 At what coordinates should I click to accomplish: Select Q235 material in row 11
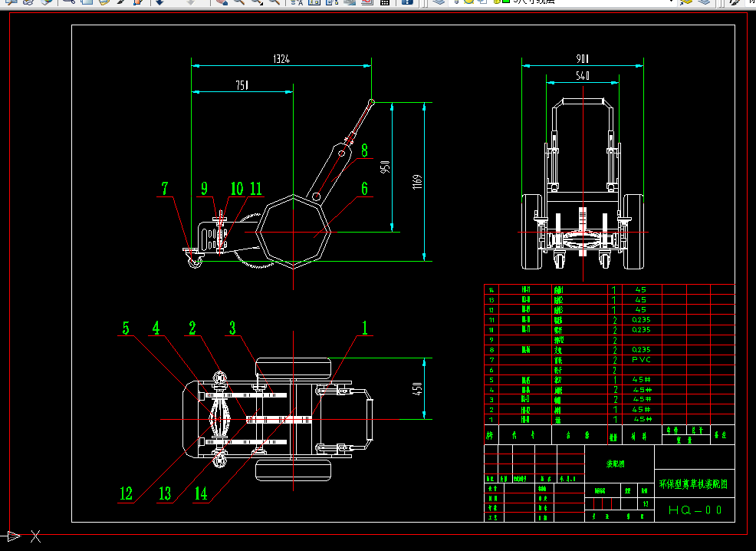(x=641, y=319)
